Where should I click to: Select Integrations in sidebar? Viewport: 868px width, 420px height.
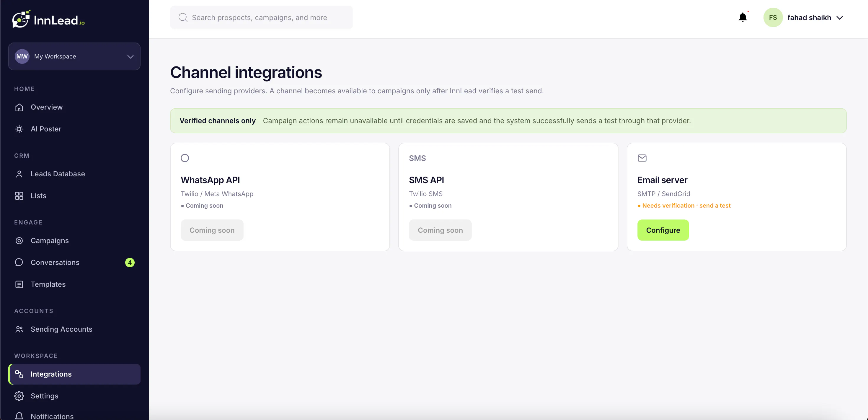(x=74, y=374)
